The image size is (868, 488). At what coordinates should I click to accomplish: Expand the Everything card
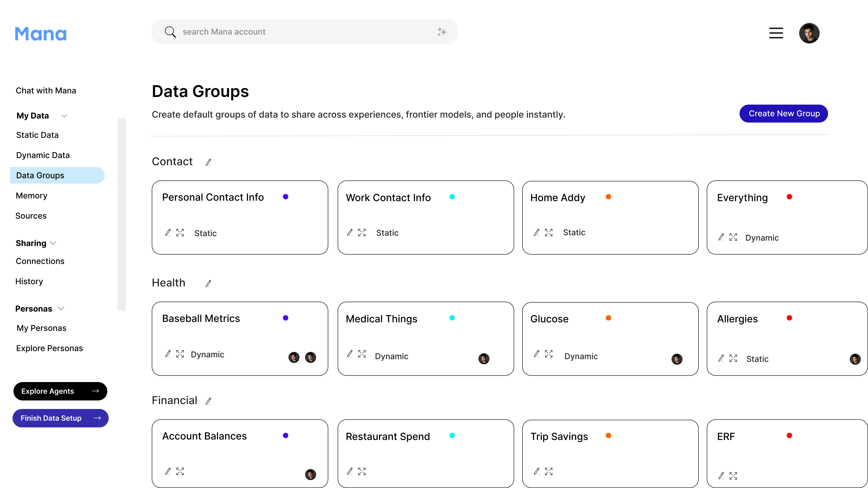(733, 237)
